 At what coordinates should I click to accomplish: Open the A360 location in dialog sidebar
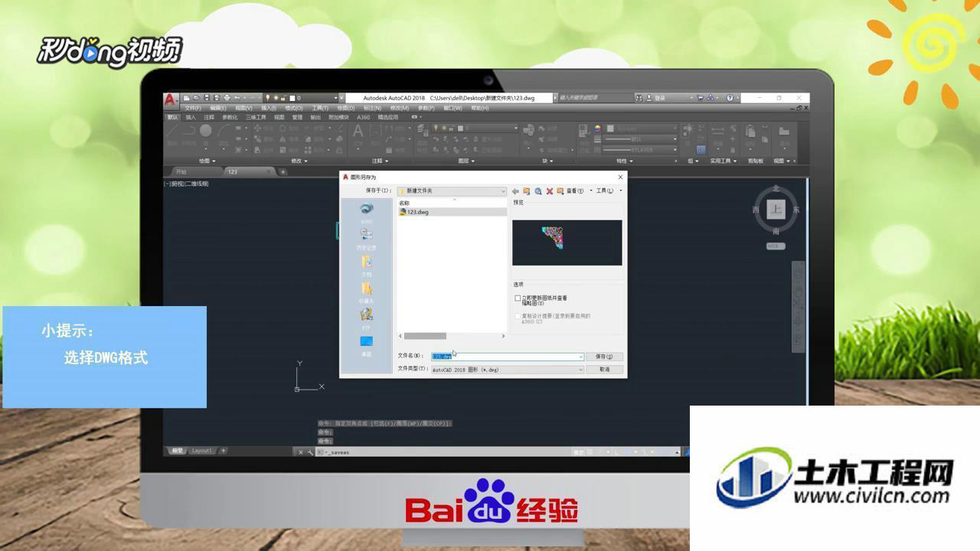(367, 212)
